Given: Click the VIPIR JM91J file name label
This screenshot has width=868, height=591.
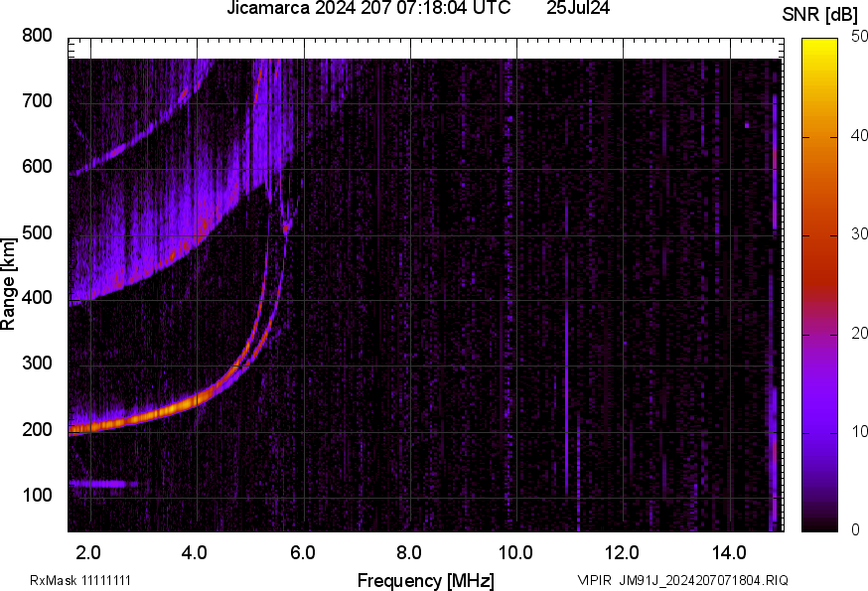Looking at the screenshot, I should click(x=682, y=580).
